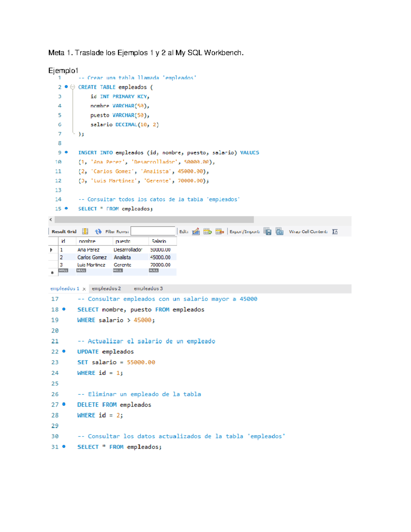Export the recordset to an external file
The image size is (411, 532).
click(268, 231)
